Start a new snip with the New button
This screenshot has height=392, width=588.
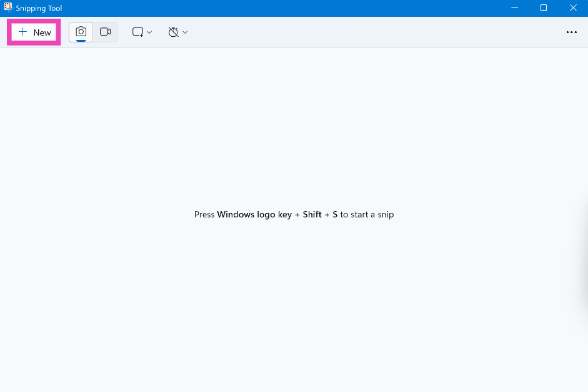point(34,32)
